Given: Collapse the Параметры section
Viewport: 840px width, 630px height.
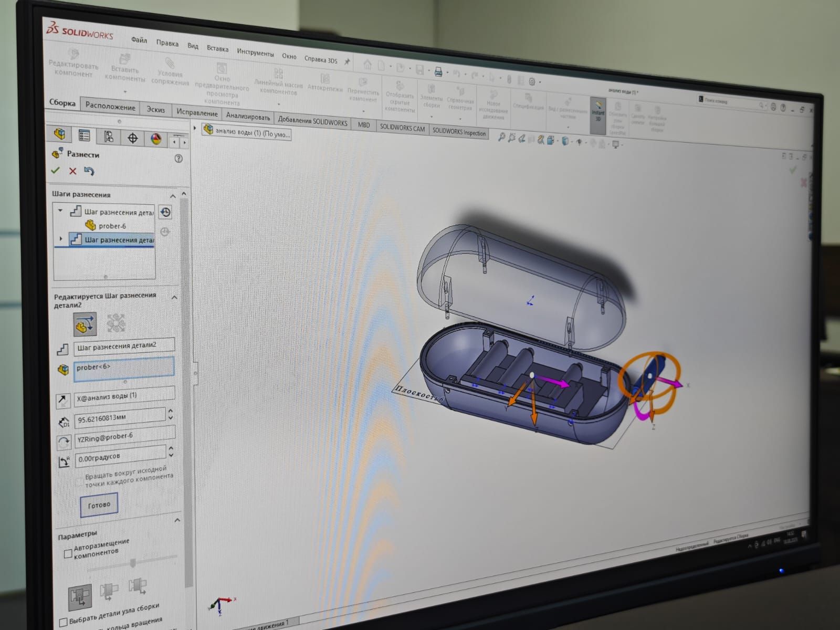Looking at the screenshot, I should click(x=177, y=520).
